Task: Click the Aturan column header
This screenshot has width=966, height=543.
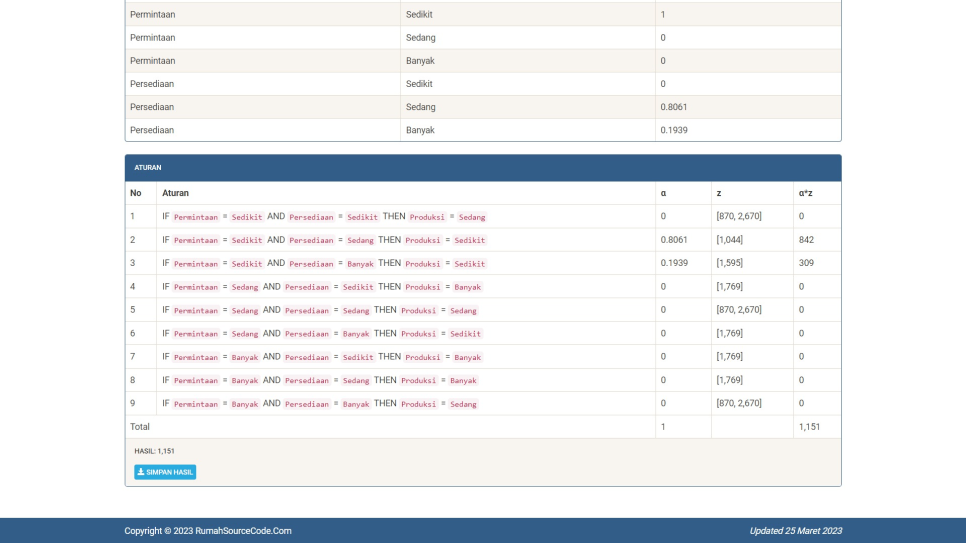Action: coord(175,192)
